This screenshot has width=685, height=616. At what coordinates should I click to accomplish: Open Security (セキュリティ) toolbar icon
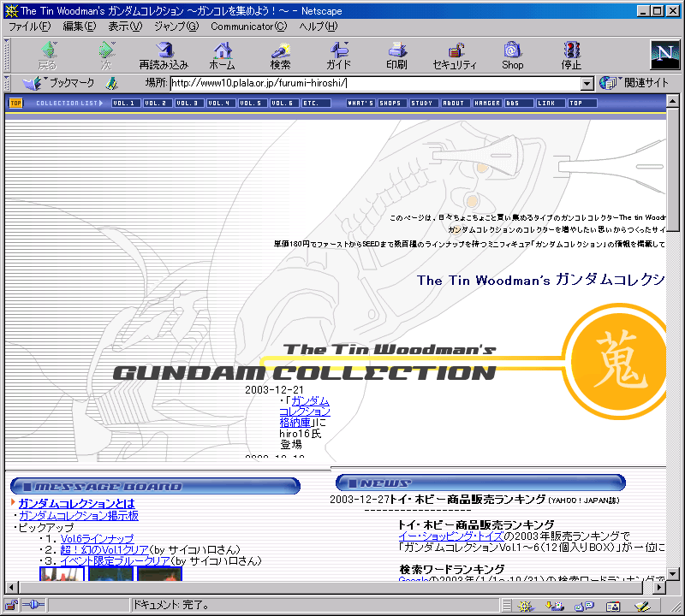click(x=455, y=56)
